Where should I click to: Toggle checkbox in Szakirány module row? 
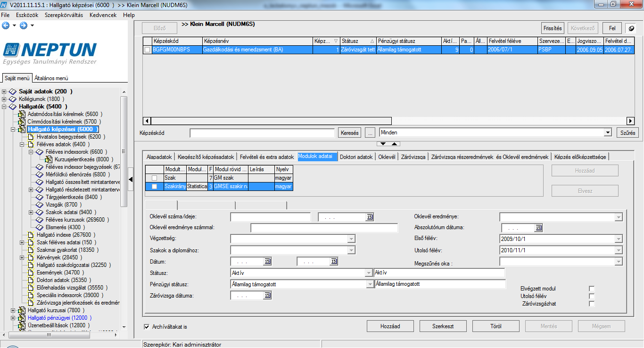155,187
